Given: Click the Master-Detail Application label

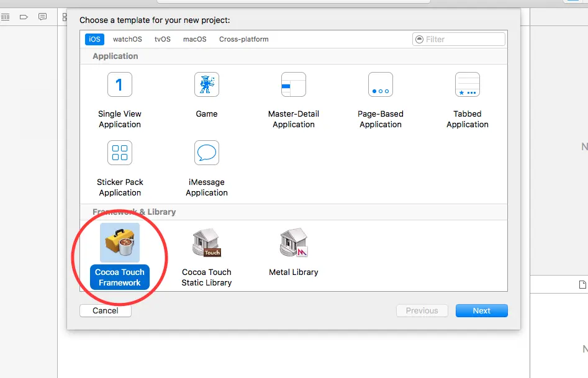Looking at the screenshot, I should point(294,119).
